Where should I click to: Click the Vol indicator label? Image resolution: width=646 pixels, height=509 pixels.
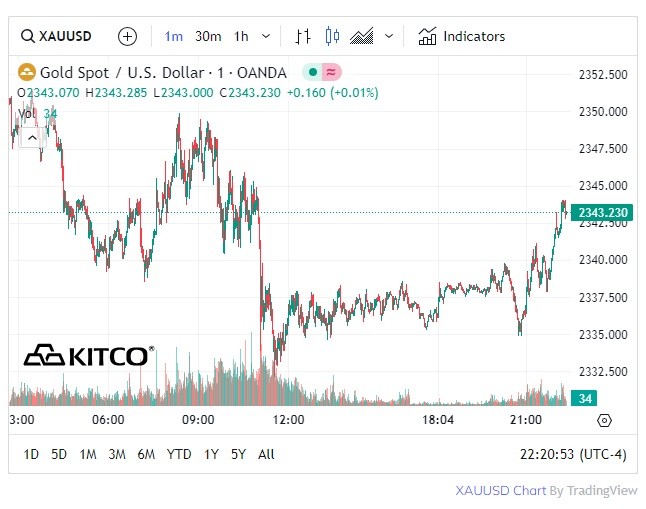[27, 113]
